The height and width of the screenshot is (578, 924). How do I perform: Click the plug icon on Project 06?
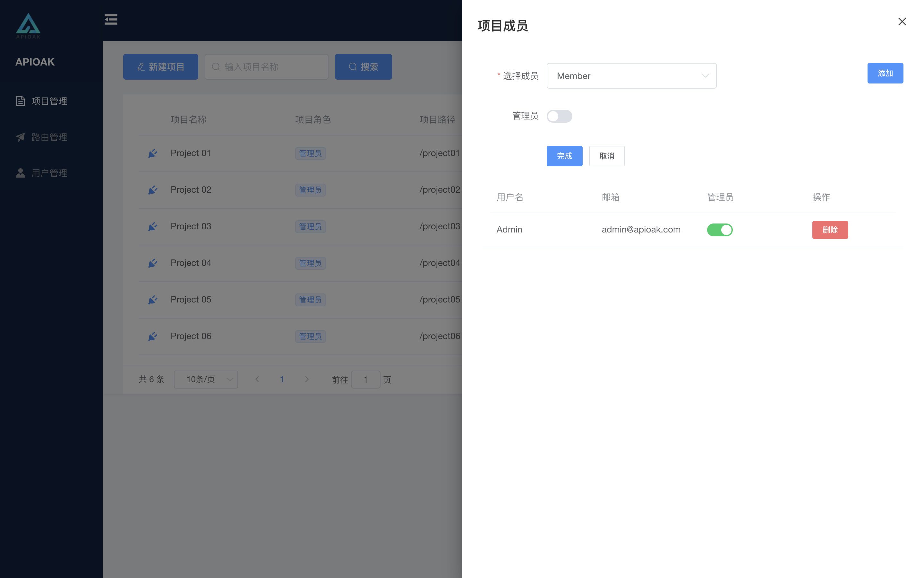point(153,337)
